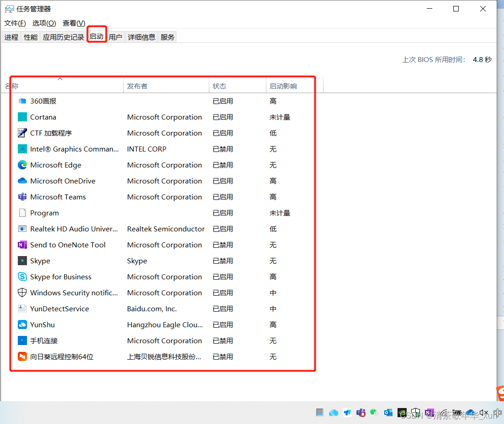Select the Program entry name

tap(44, 213)
